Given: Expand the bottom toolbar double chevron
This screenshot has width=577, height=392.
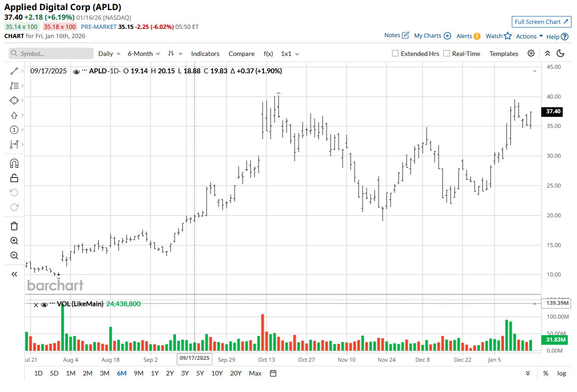Looking at the screenshot, I should coord(528,373).
